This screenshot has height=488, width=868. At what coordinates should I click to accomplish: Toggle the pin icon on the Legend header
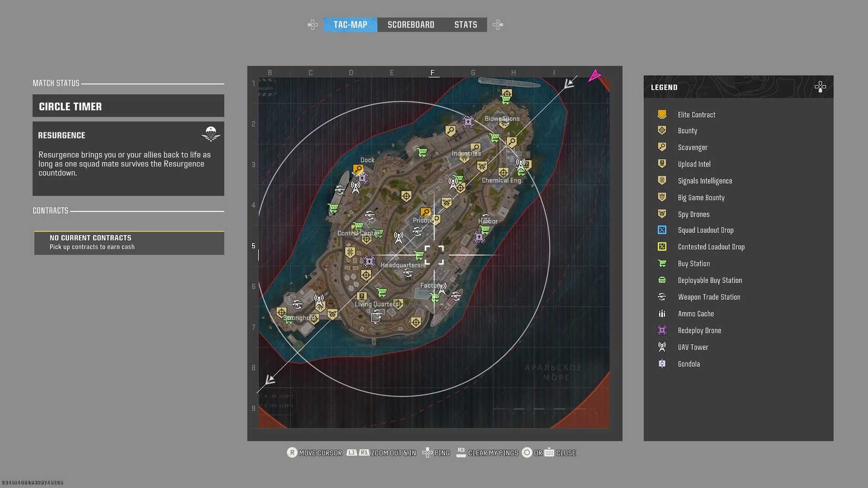pos(820,87)
